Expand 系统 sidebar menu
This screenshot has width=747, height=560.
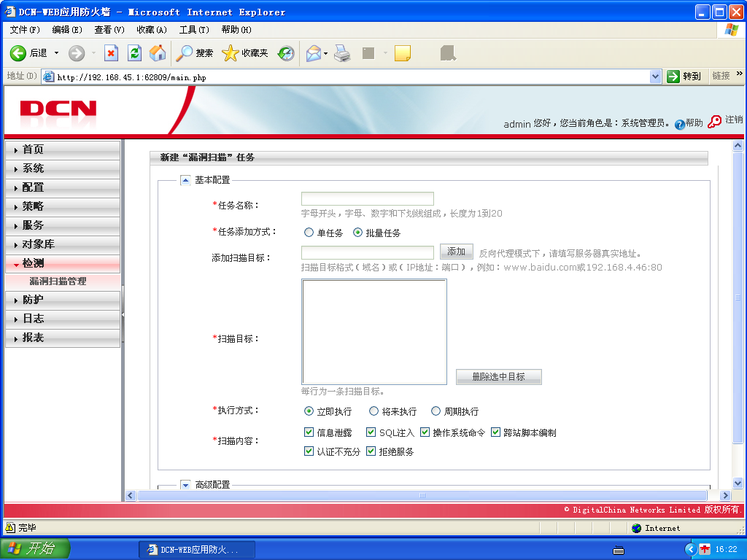[63, 168]
